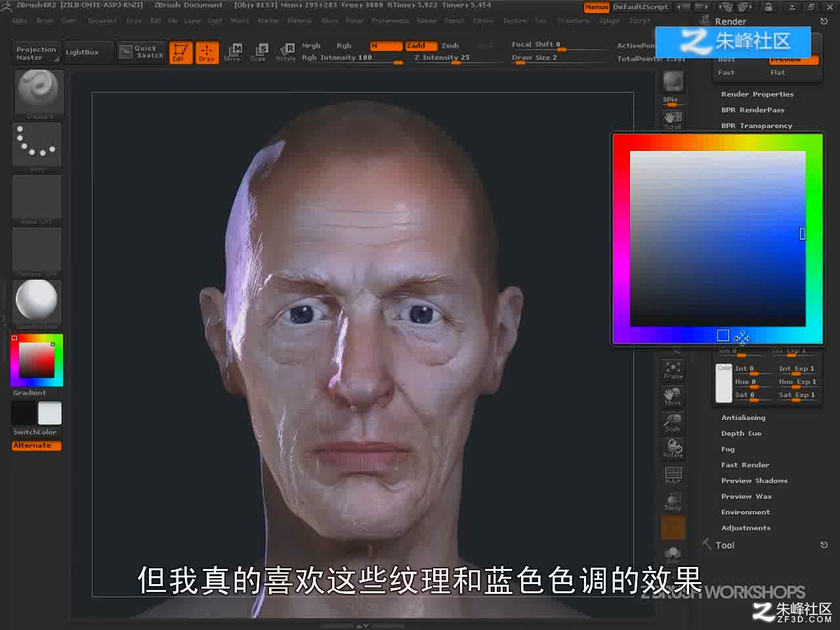Expand the BPR Transparency section
Image resolution: width=840 pixels, height=630 pixels.
pyautogui.click(x=757, y=126)
